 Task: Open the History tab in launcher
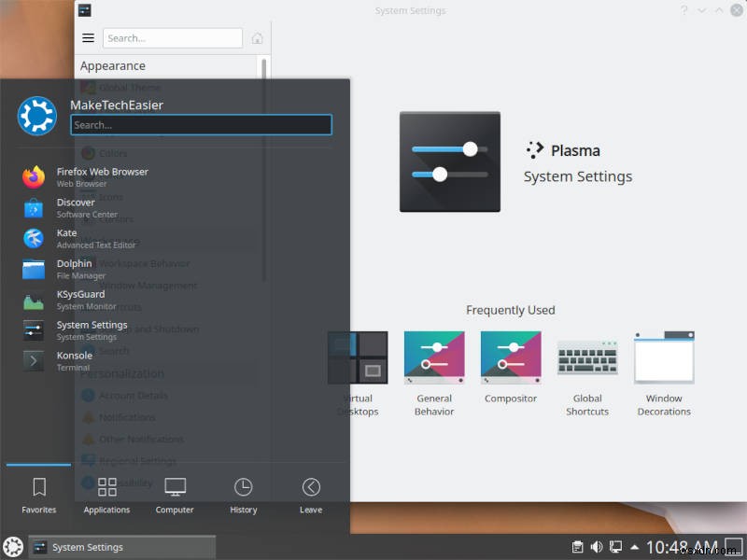(243, 495)
